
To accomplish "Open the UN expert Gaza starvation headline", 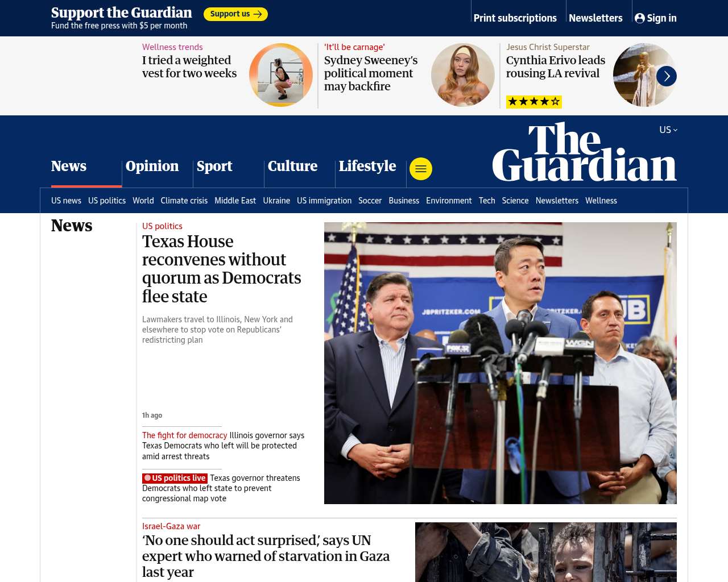I will [266, 556].
